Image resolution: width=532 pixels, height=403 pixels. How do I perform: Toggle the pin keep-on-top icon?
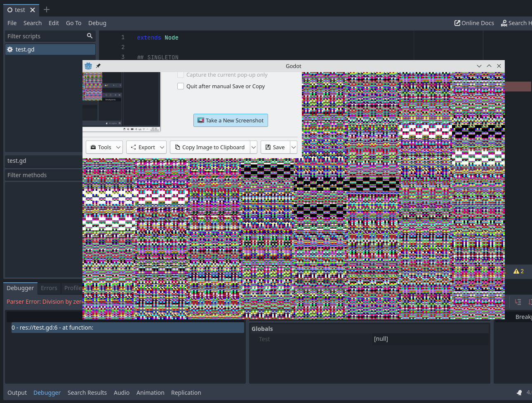tap(98, 66)
